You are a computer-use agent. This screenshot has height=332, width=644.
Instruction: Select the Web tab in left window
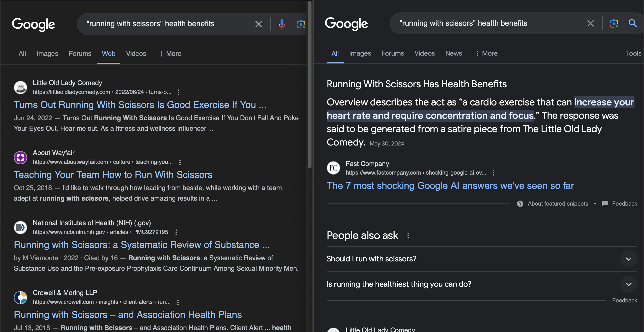[109, 54]
